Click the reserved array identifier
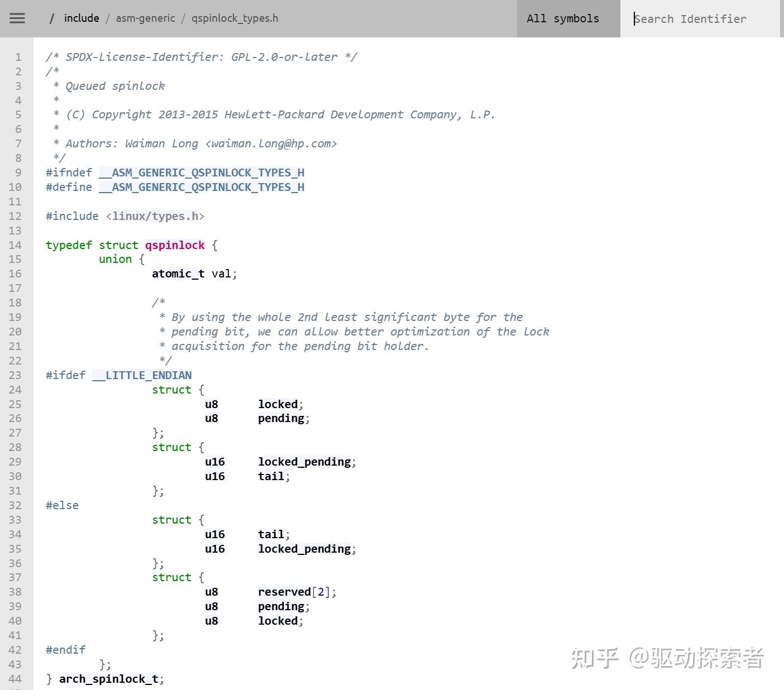The image size is (784, 690). click(284, 591)
